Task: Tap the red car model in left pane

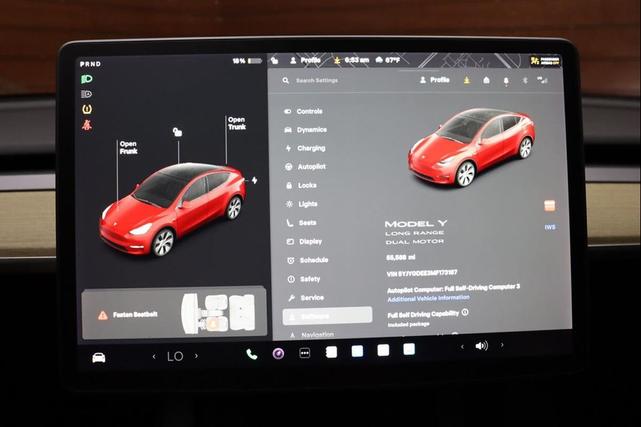Action: [172, 209]
